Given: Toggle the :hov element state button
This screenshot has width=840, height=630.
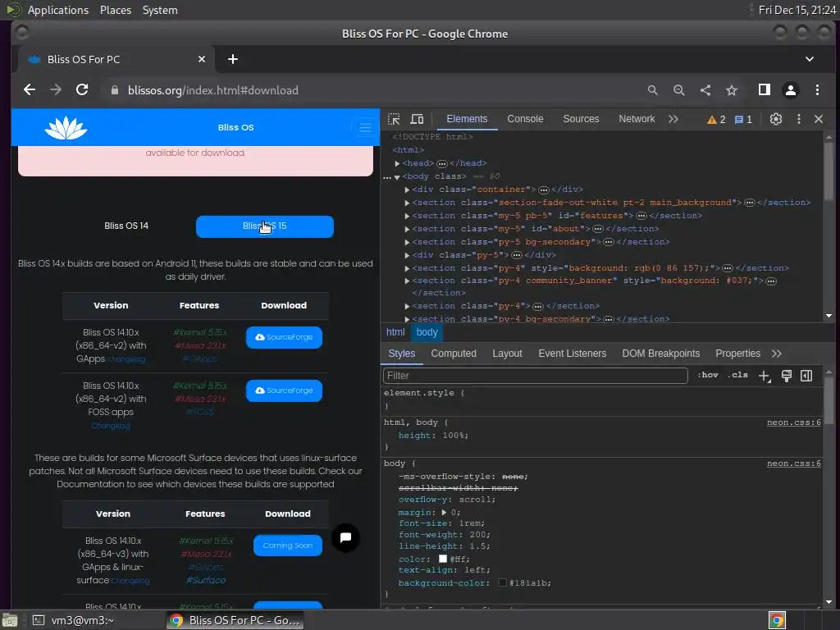Looking at the screenshot, I should click(708, 375).
